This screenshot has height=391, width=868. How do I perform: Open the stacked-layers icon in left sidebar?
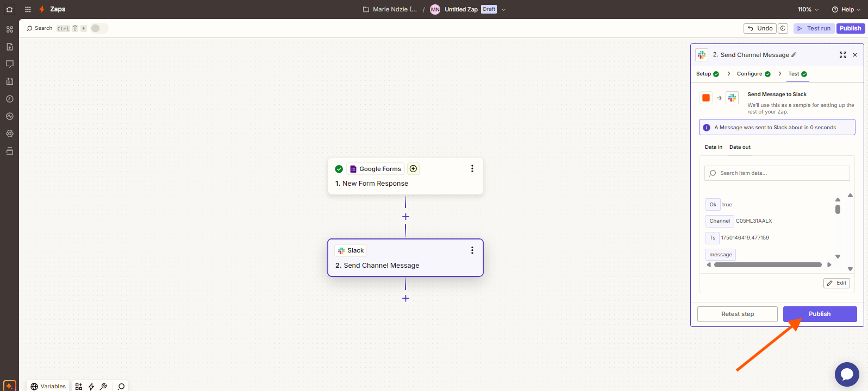(x=10, y=151)
